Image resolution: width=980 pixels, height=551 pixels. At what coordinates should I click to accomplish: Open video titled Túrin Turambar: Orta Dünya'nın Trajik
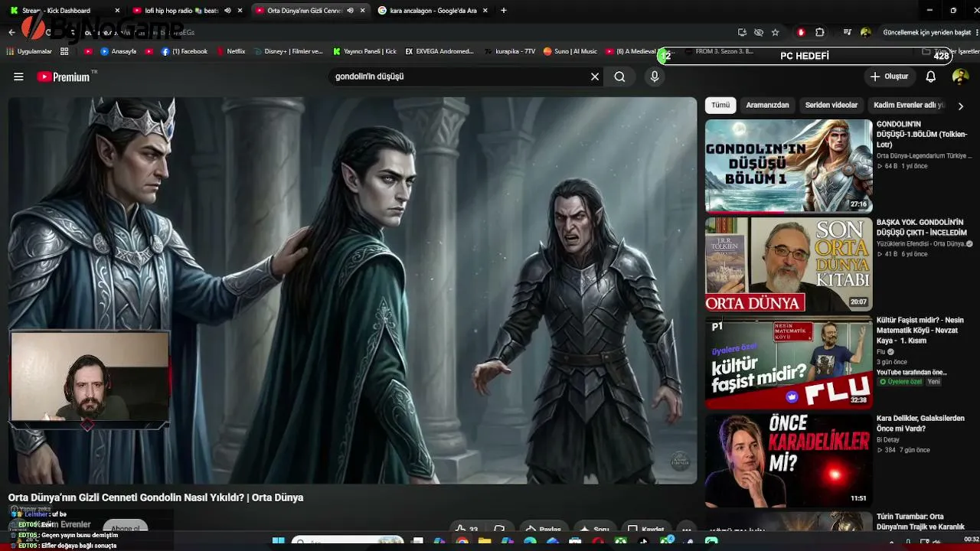(x=920, y=521)
